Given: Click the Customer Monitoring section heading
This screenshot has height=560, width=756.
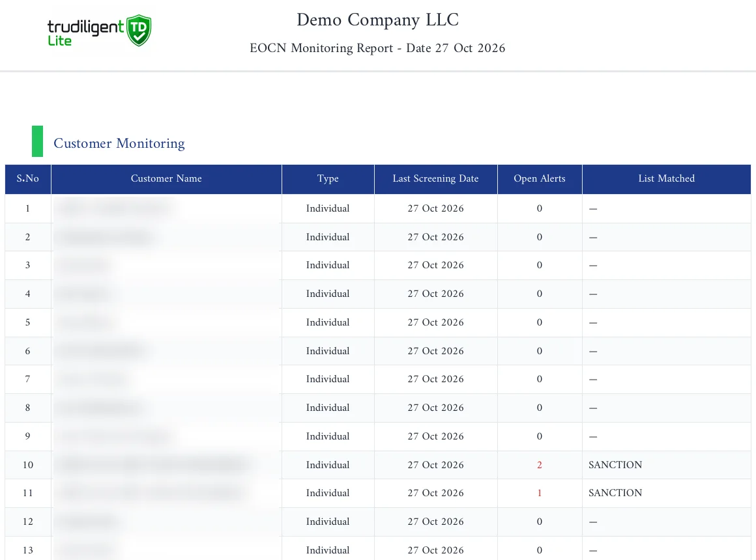Looking at the screenshot, I should click(119, 143).
